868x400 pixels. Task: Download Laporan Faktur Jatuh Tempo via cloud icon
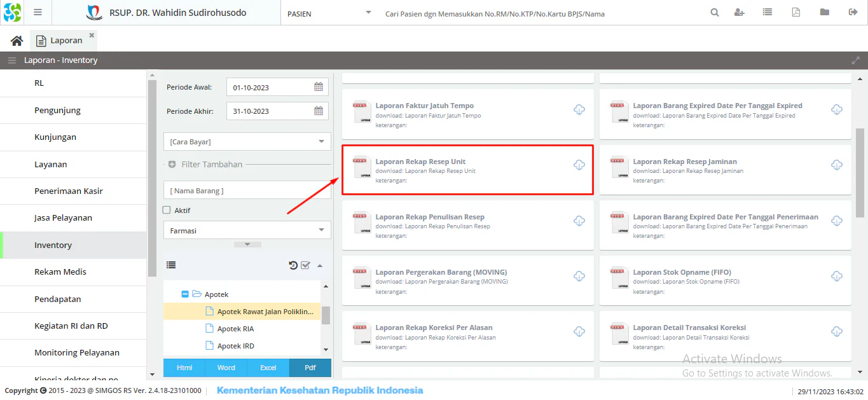click(579, 110)
